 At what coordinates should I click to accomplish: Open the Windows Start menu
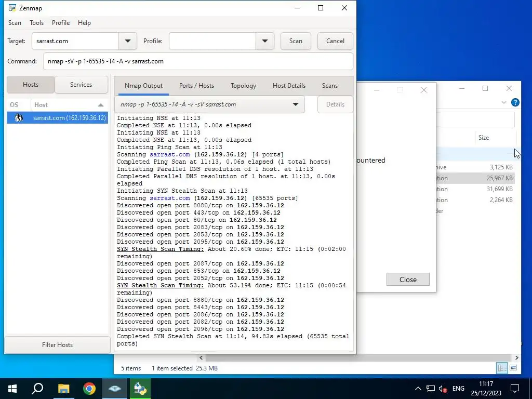[12, 389]
